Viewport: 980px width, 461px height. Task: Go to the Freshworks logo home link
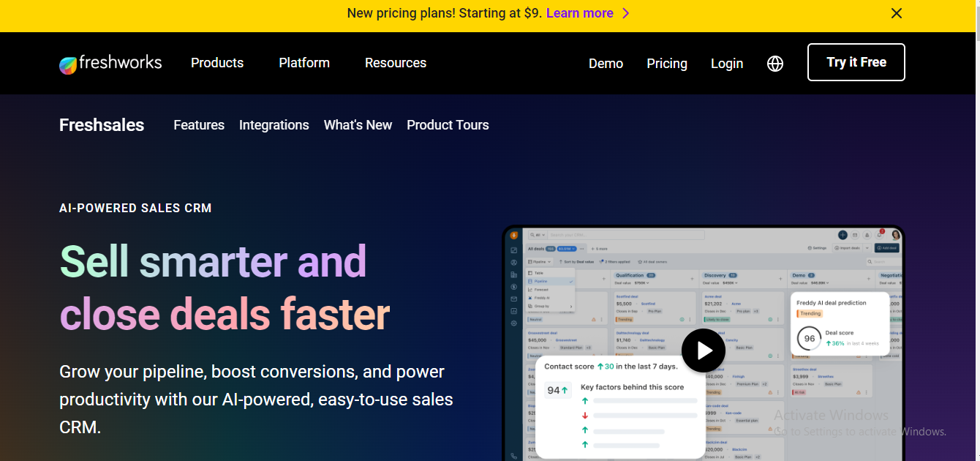pyautogui.click(x=110, y=64)
